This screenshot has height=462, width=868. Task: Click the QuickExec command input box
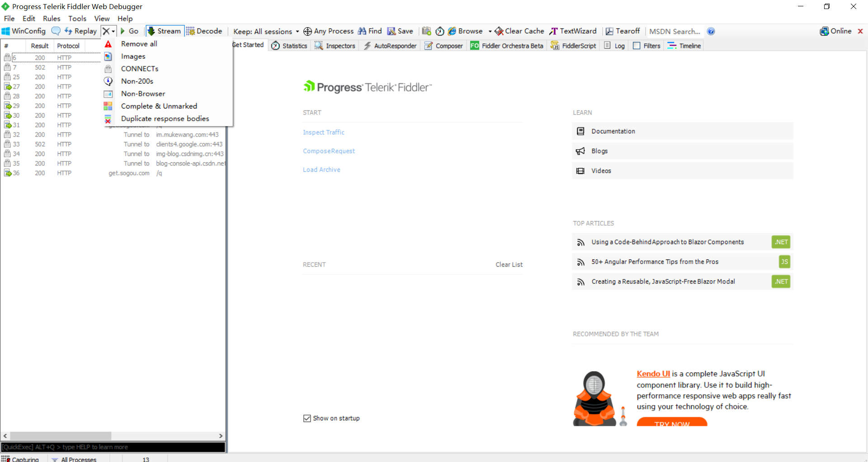point(113,447)
